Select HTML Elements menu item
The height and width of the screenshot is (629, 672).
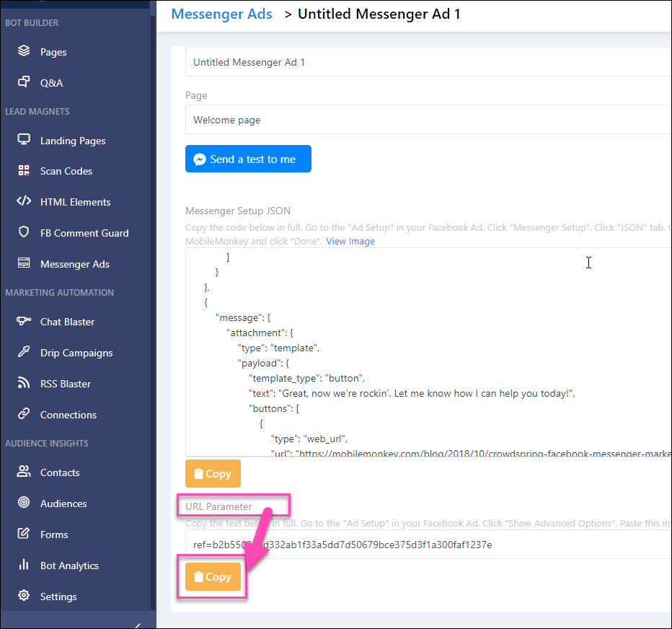tap(76, 202)
